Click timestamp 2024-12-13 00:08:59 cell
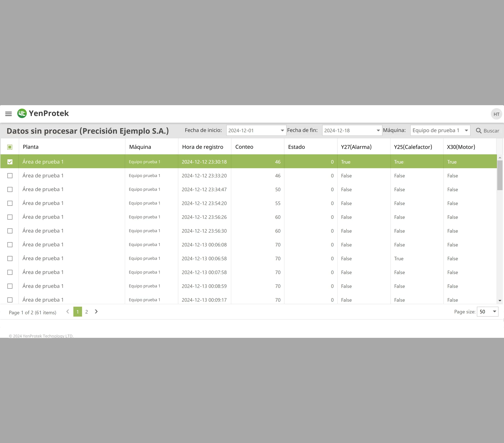The image size is (504, 443). click(x=204, y=286)
